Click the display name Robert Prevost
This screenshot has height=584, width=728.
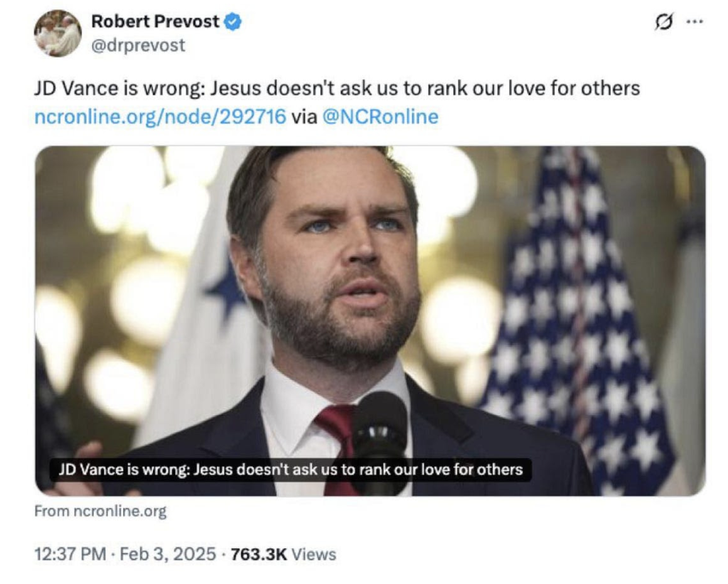155,22
